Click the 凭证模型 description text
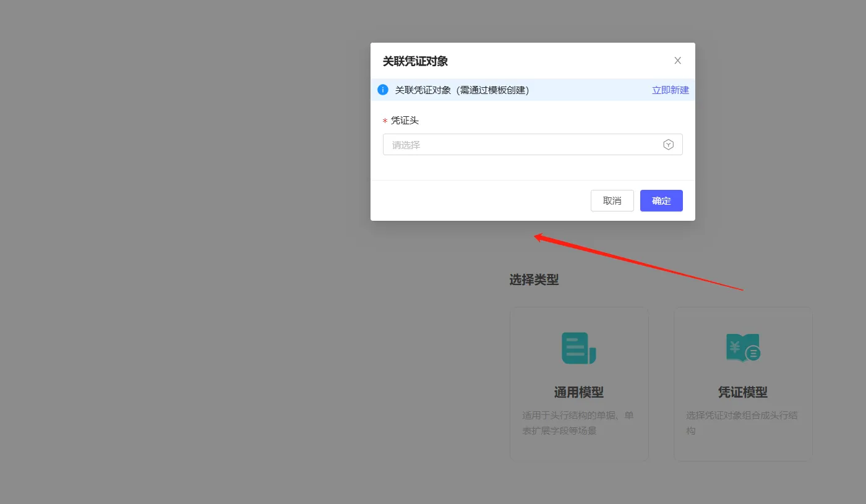This screenshot has height=504, width=866. coord(742,423)
